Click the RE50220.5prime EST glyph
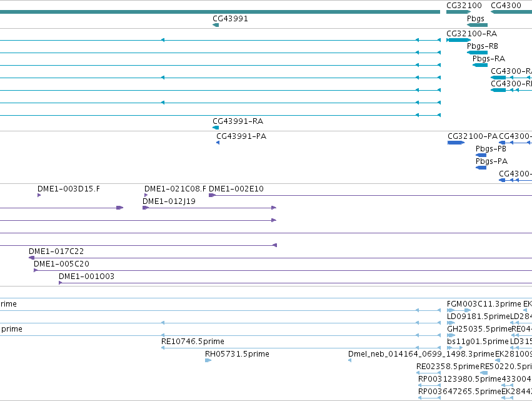 (484, 373)
